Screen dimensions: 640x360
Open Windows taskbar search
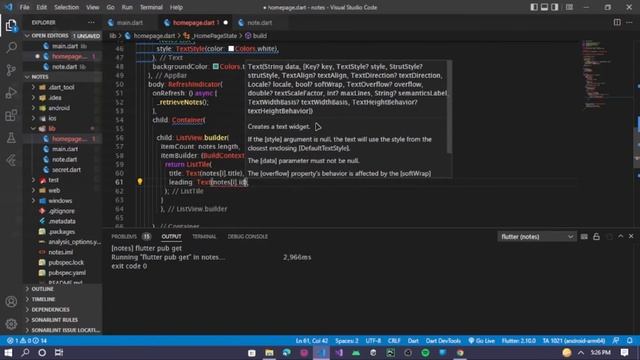[25, 353]
